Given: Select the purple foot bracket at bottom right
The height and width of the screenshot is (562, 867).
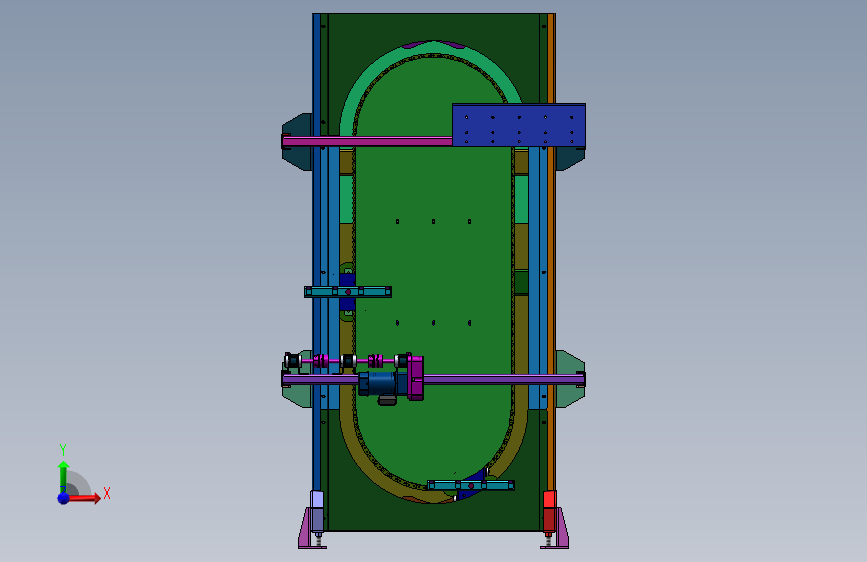Looking at the screenshot, I should [x=558, y=528].
